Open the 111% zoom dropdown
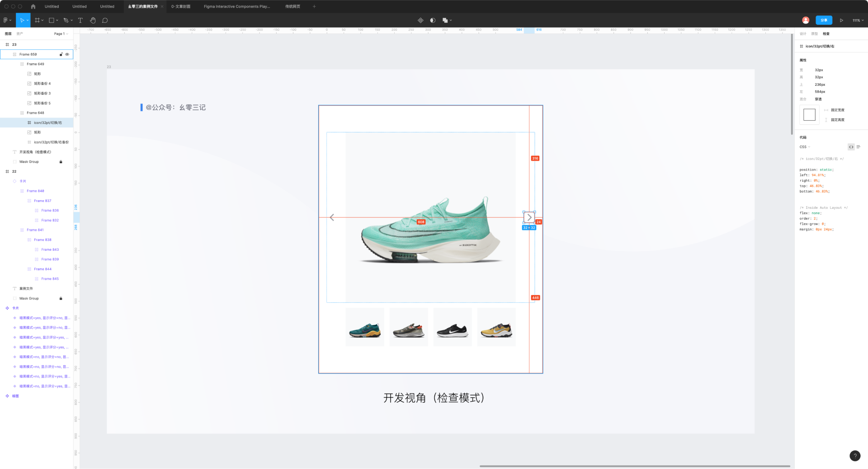This screenshot has height=469, width=868. (858, 20)
